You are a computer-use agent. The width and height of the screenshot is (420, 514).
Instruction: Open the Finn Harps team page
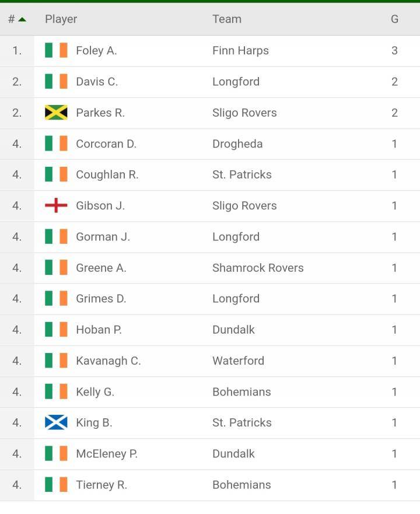241,51
